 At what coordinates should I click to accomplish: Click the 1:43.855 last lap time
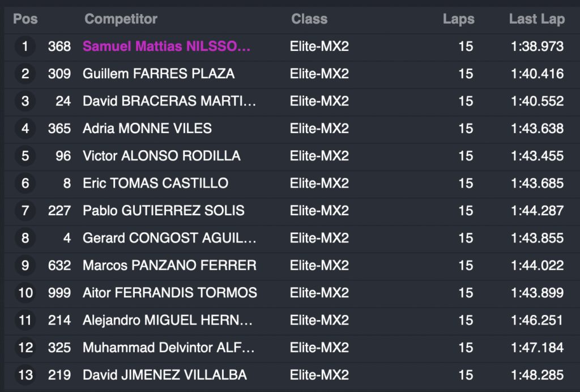[x=537, y=238]
